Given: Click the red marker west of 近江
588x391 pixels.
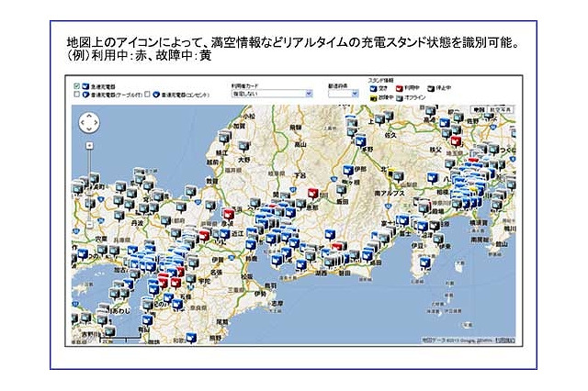Looking at the screenshot, I should pyautogui.click(x=204, y=236).
